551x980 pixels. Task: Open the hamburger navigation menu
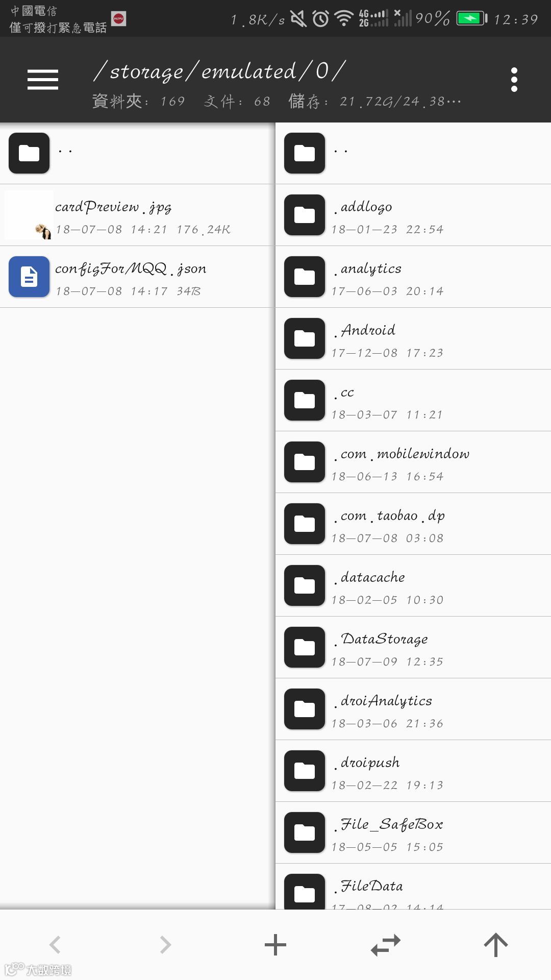click(43, 80)
